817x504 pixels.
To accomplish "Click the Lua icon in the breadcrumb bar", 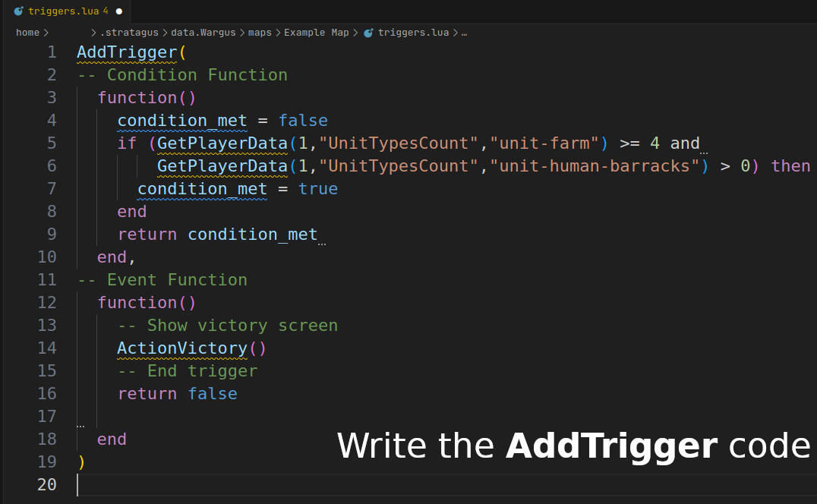I will coord(367,33).
